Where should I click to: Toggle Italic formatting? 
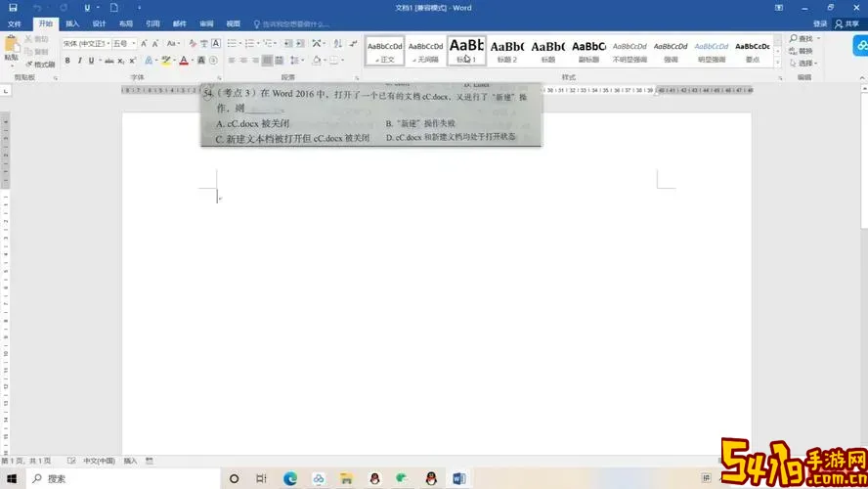pyautogui.click(x=80, y=61)
